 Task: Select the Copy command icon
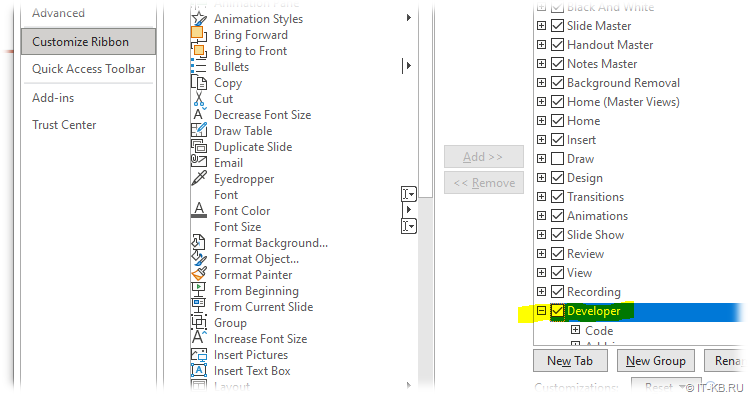pos(199,83)
